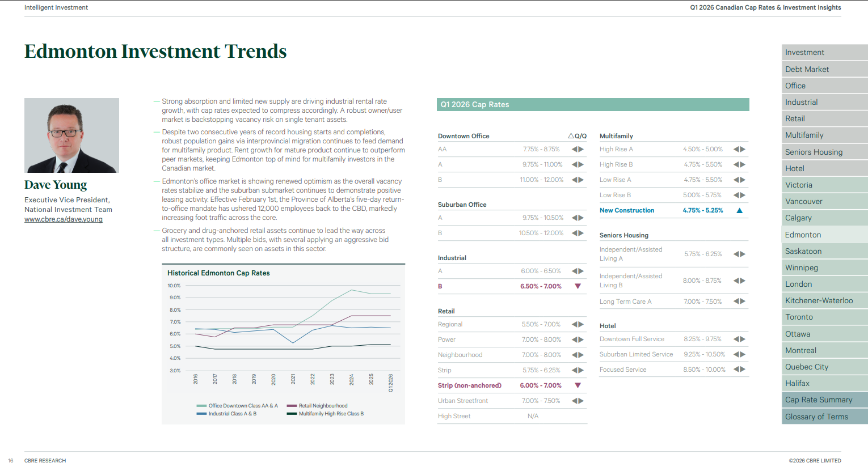The image size is (868, 467).
Task: Click the 10.0% y-axis label on chart
Action: click(x=174, y=286)
